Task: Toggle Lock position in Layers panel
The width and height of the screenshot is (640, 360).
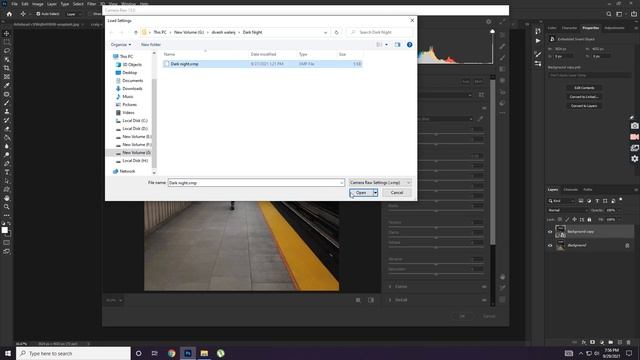Action: [x=574, y=220]
